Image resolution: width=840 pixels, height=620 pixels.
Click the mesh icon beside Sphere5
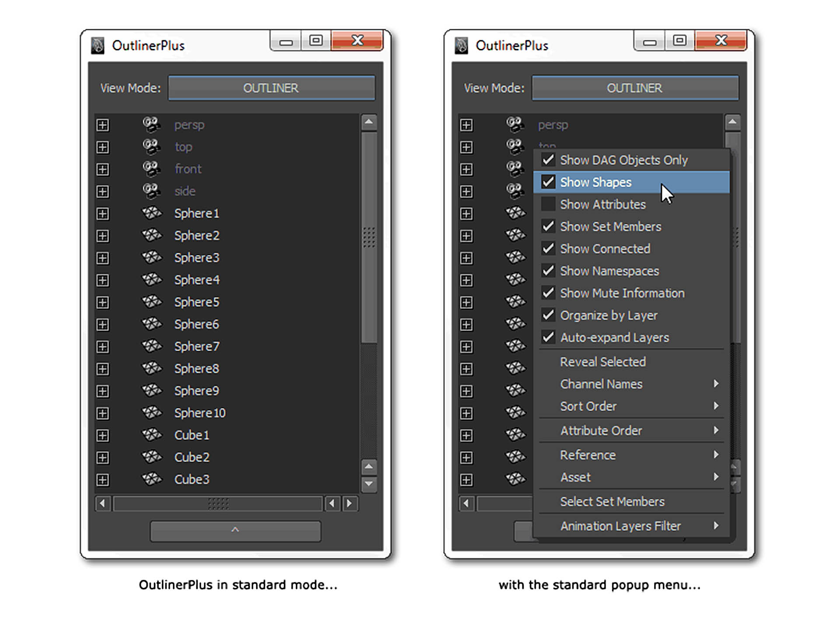[152, 302]
